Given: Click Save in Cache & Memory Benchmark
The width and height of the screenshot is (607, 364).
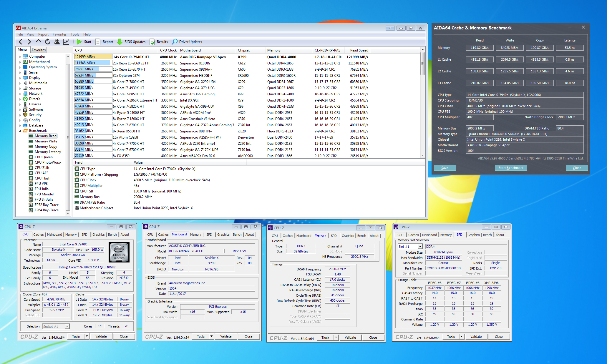Looking at the screenshot, I should 445,168.
